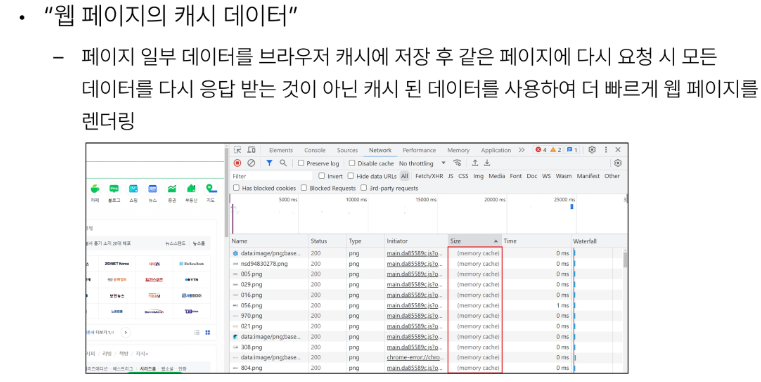Open DevTools settings gear in top bar
The height and width of the screenshot is (382, 761).
pos(592,150)
